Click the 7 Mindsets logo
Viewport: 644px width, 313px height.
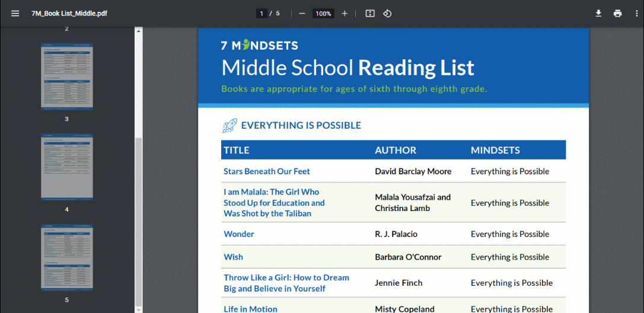click(260, 45)
